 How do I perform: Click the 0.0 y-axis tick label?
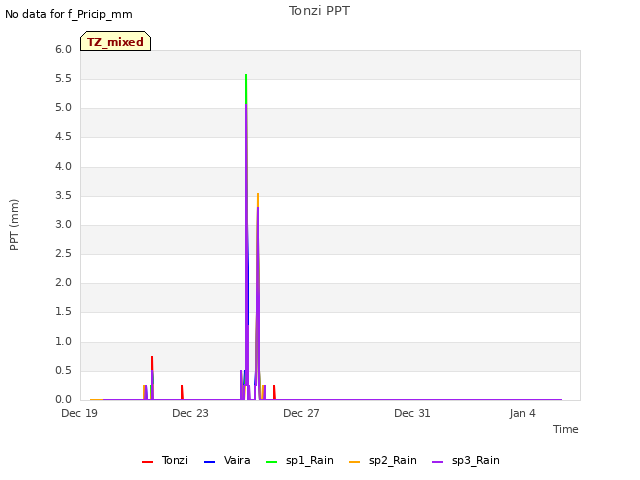coord(63,400)
